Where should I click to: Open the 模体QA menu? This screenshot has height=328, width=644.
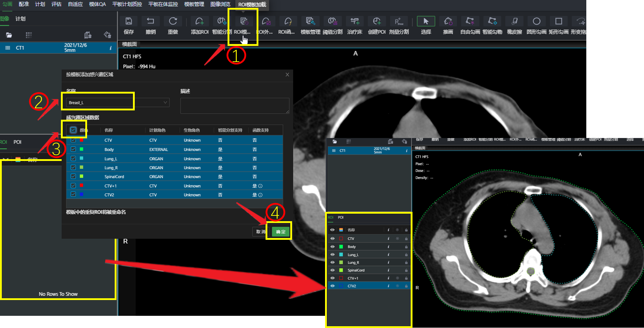pos(97,4)
